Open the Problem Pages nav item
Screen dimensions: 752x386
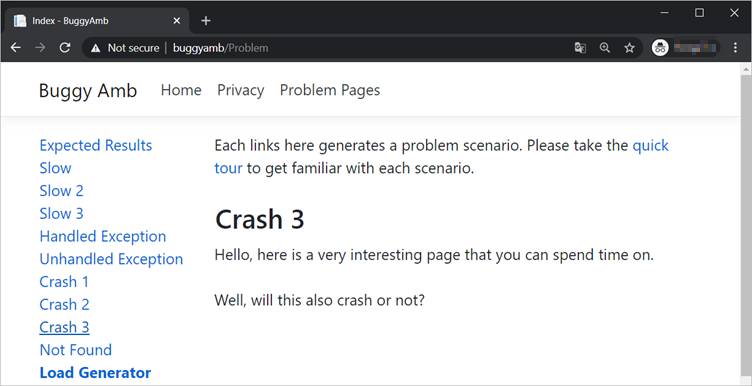point(330,90)
